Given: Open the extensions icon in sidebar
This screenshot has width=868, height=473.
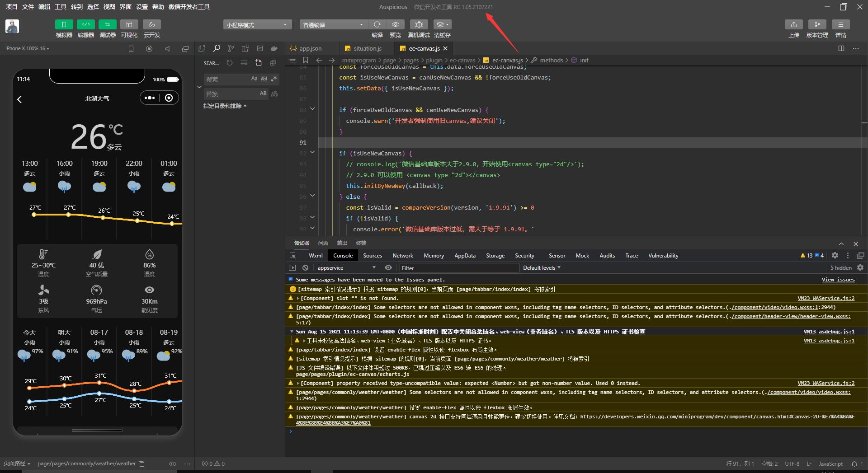Looking at the screenshot, I should (x=245, y=48).
